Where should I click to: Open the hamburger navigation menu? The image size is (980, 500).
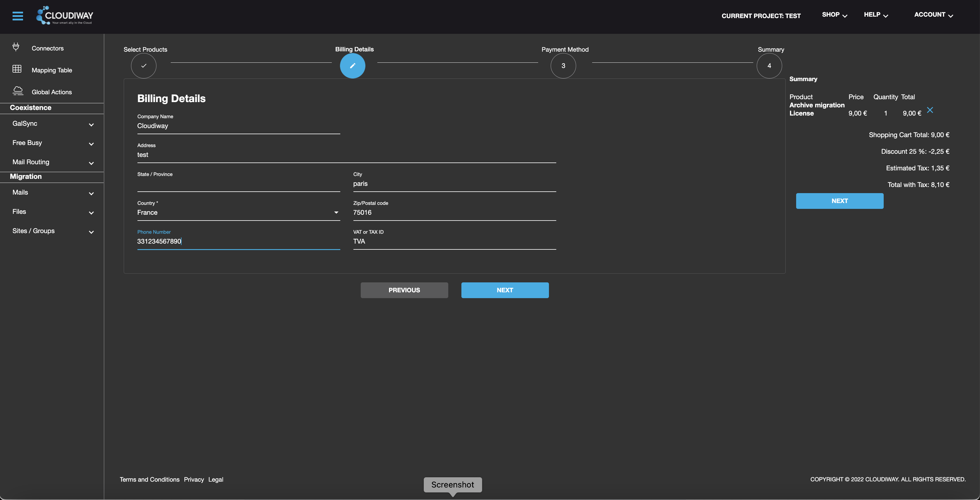(x=18, y=16)
